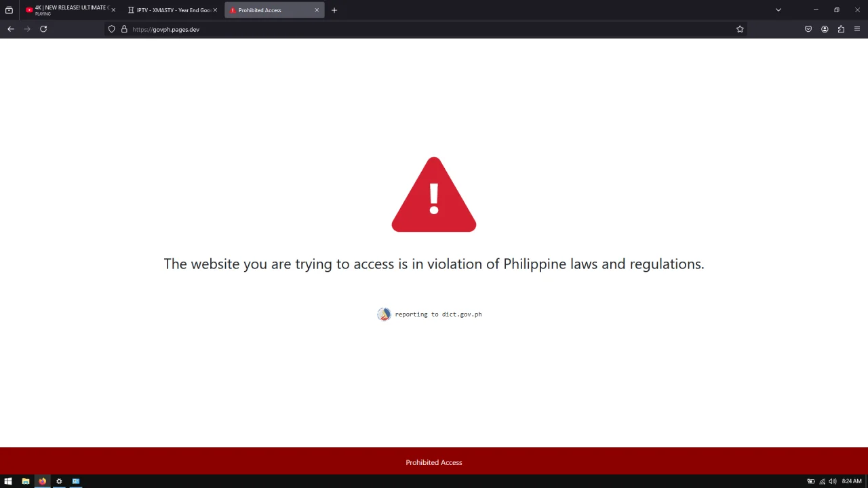Click the 'Prohibited Access' footer bar text

[x=434, y=462]
